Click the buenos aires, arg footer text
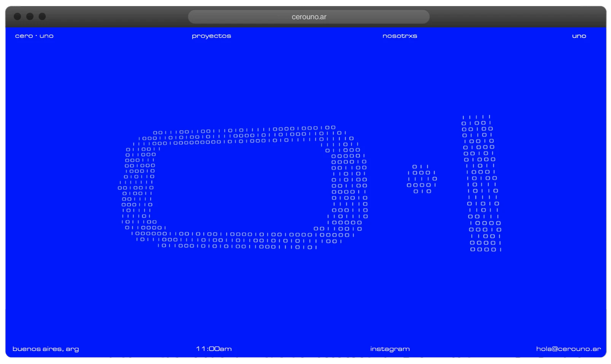611x364 pixels. tap(46, 349)
